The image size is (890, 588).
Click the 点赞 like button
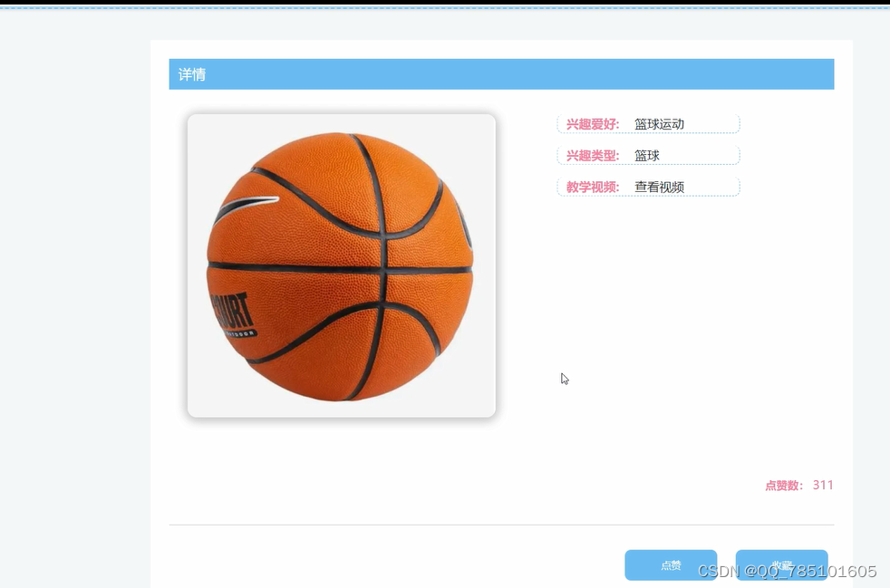[671, 564]
